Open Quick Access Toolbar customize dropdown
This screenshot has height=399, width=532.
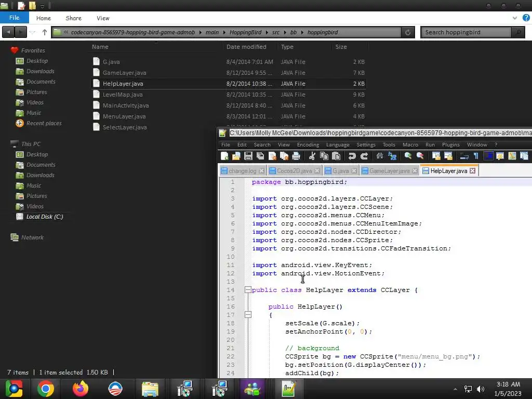click(43, 6)
